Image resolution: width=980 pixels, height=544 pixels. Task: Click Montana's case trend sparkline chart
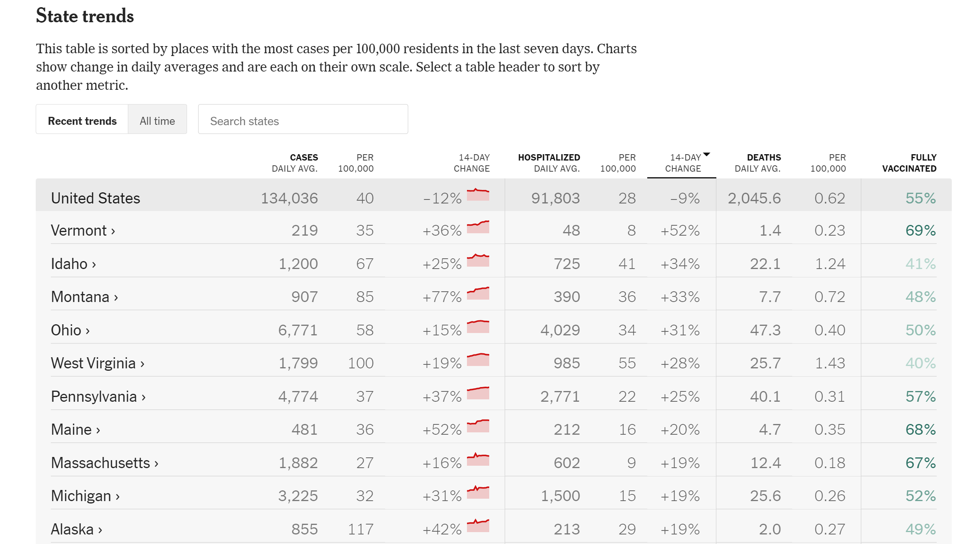point(478,294)
